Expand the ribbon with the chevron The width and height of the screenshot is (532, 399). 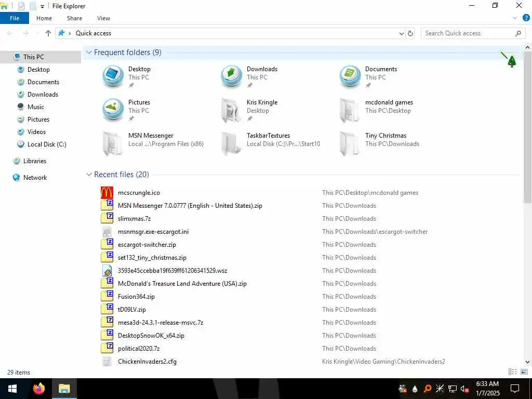(515, 18)
